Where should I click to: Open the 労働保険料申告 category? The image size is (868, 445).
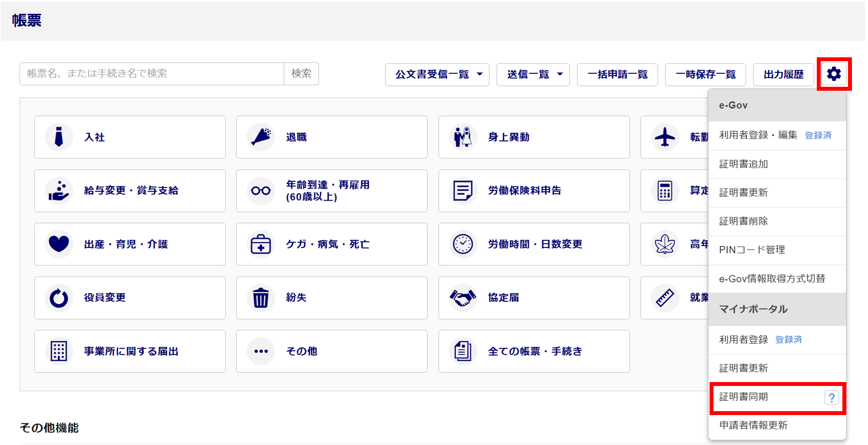[534, 191]
